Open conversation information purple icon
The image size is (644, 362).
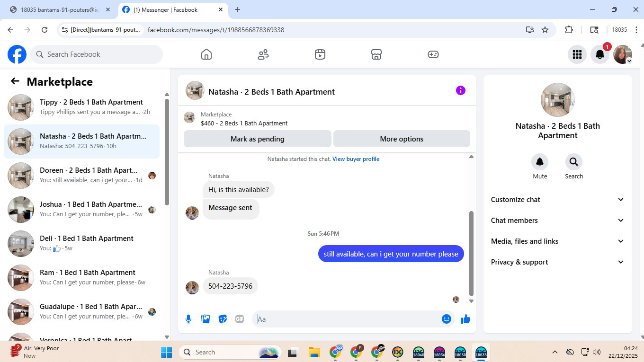click(x=461, y=90)
